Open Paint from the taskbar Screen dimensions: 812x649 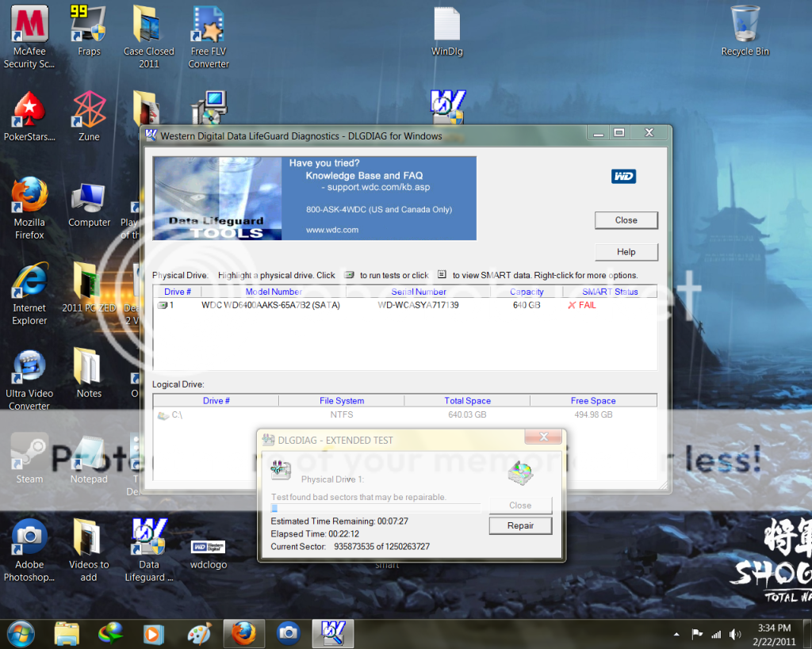(x=199, y=633)
